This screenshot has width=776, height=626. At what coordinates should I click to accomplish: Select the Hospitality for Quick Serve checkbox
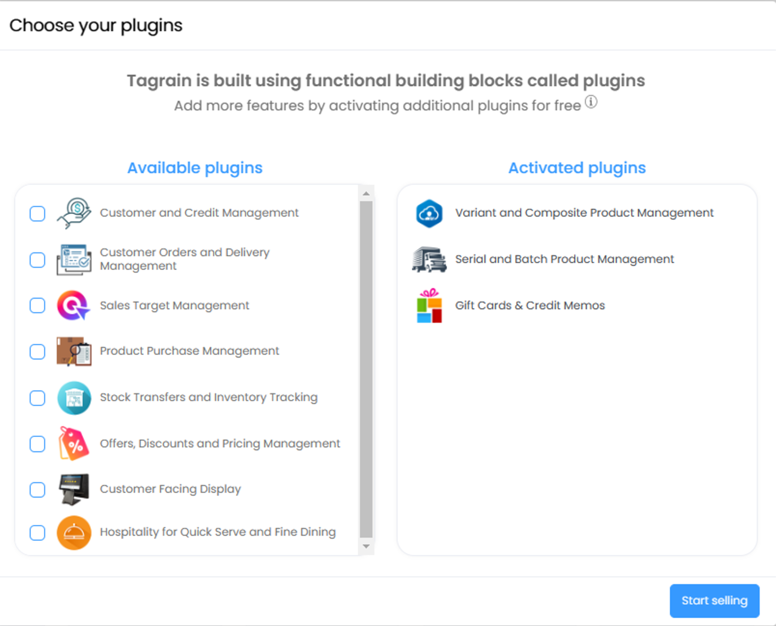click(37, 533)
